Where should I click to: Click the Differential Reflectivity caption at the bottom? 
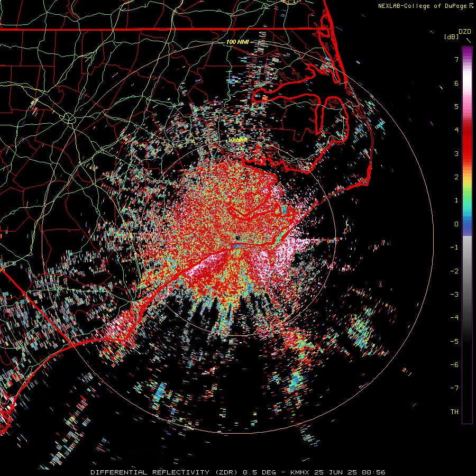click(x=237, y=472)
